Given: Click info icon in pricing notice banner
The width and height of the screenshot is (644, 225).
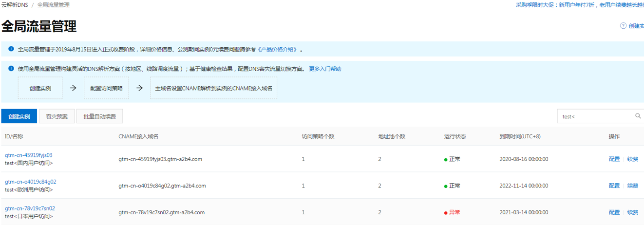Looking at the screenshot, I should pos(11,49).
